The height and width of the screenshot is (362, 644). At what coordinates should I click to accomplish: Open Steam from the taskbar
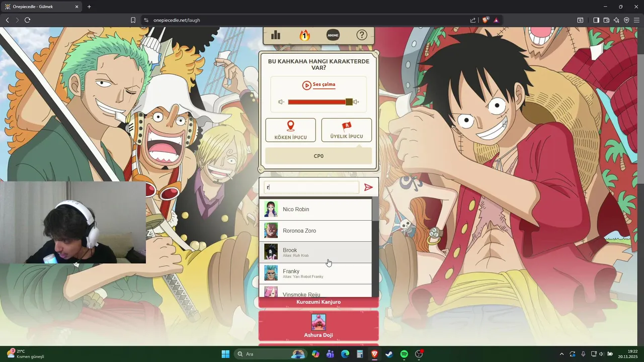(389, 354)
